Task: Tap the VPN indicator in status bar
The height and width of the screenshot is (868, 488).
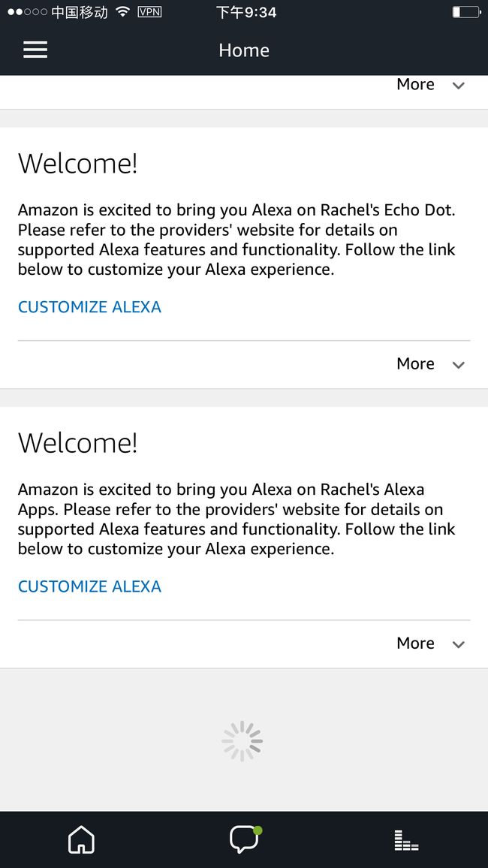Action: pyautogui.click(x=149, y=11)
